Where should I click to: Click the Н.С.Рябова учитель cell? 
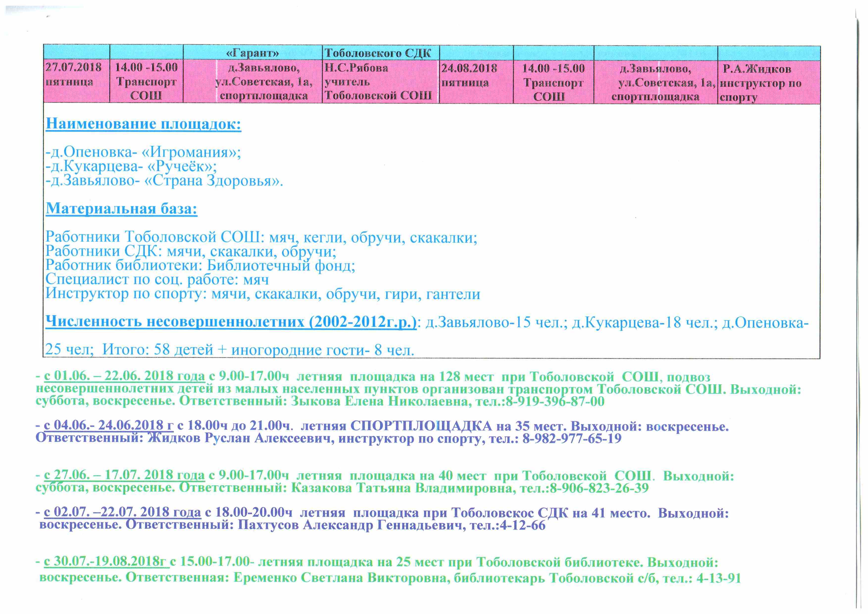pos(378,82)
